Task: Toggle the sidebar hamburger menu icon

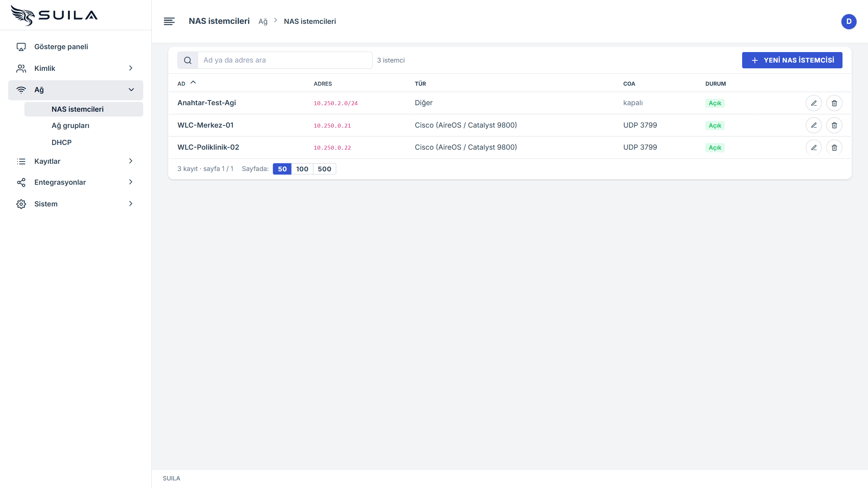Action: [x=169, y=21]
